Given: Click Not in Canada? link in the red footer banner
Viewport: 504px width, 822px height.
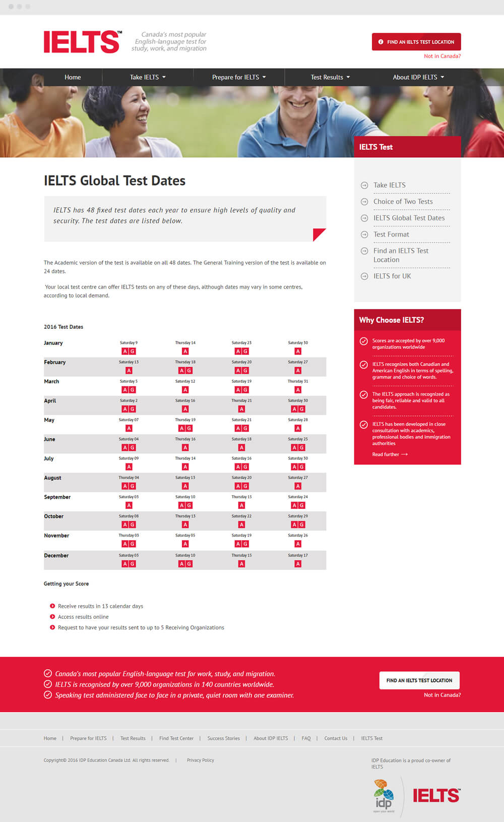Looking at the screenshot, I should [442, 695].
